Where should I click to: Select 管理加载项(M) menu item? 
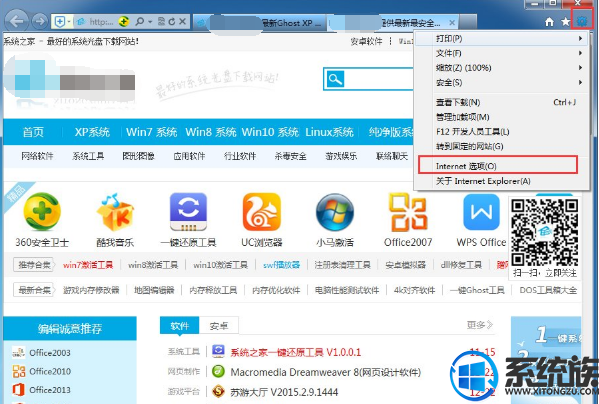501,117
